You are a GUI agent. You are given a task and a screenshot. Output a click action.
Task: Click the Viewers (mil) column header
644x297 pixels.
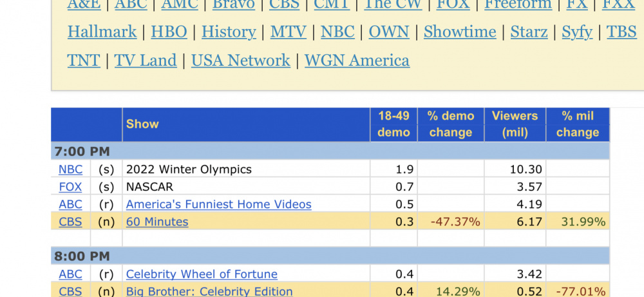[x=515, y=124]
